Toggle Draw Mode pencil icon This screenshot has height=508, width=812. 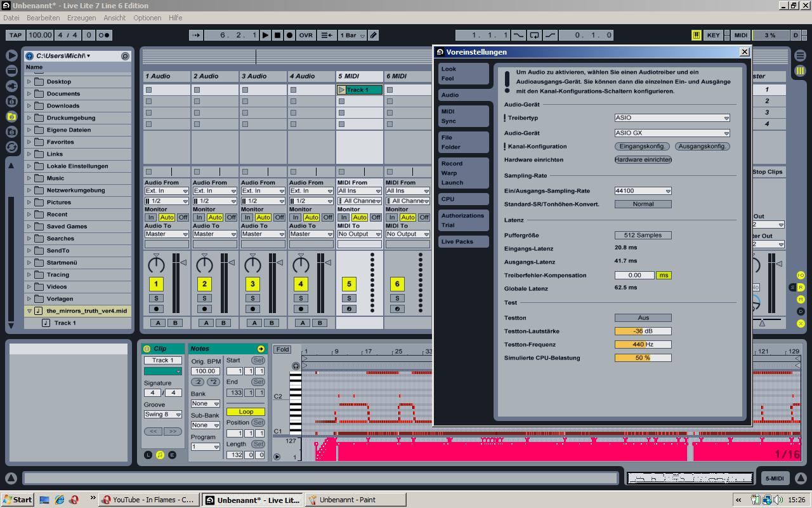coord(374,36)
